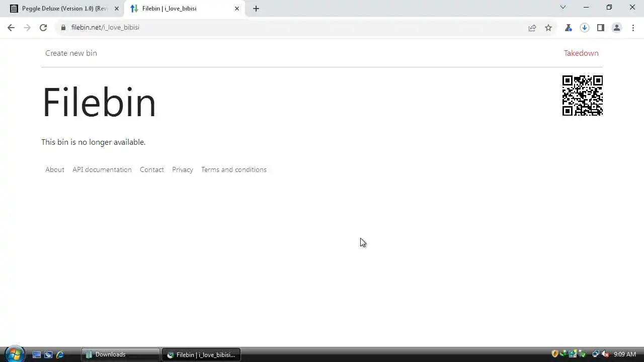Click Switch between windows icon
Screen dimensions: 644x362
pyautogui.click(x=48, y=354)
